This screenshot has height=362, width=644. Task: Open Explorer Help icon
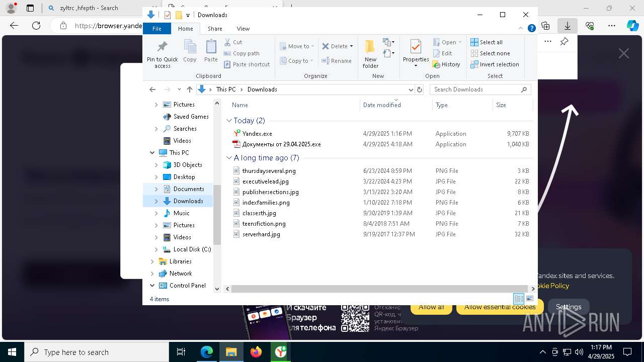pos(531,28)
